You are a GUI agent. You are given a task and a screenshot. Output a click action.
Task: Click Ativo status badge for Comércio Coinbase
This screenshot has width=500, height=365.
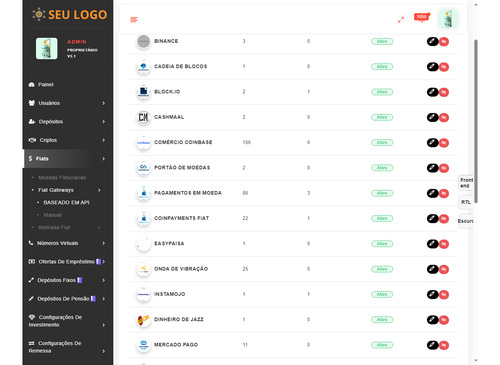(x=382, y=143)
